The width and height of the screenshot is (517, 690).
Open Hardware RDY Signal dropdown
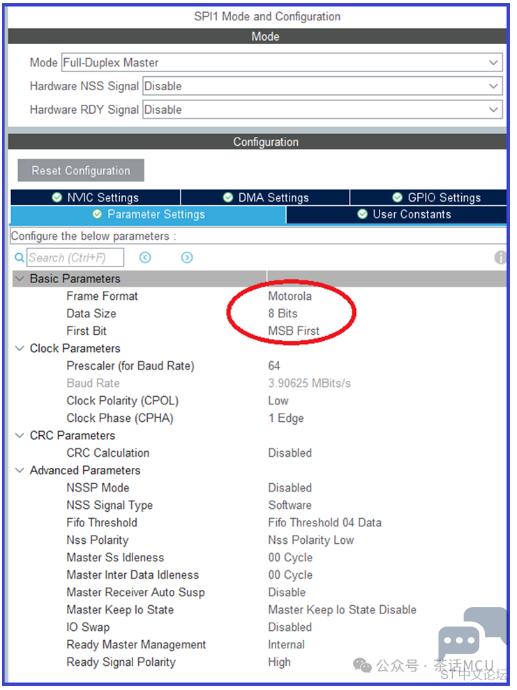point(323,110)
